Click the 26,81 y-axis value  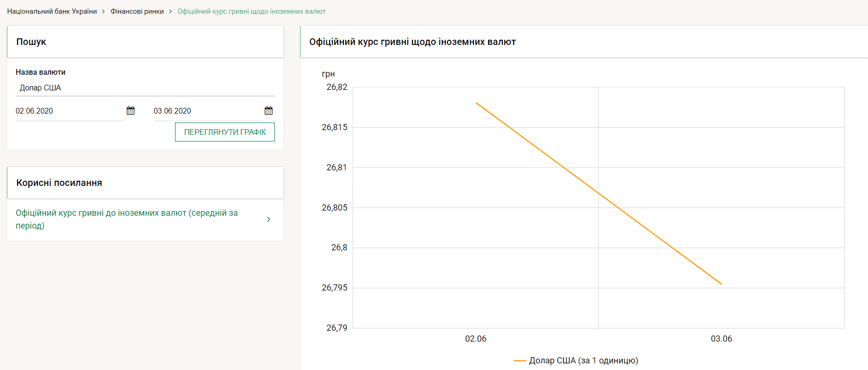tap(337, 167)
